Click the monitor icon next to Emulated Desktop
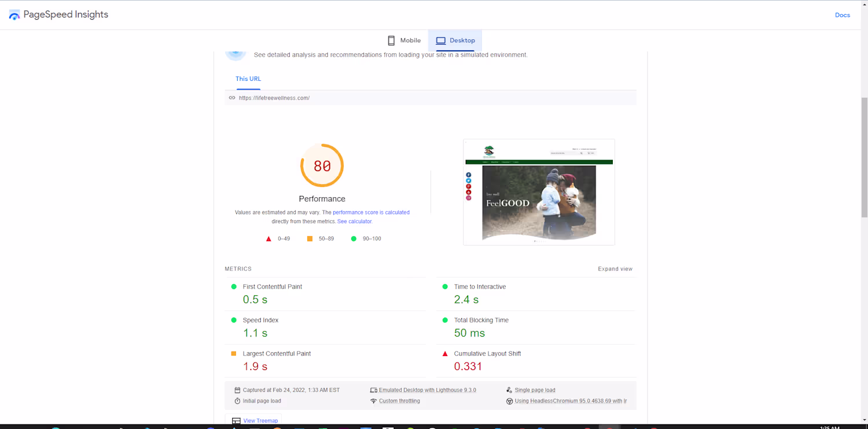Image resolution: width=868 pixels, height=429 pixels. pos(373,390)
